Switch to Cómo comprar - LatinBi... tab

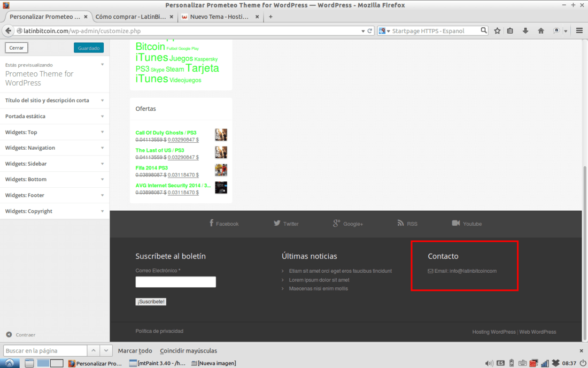[x=130, y=17]
